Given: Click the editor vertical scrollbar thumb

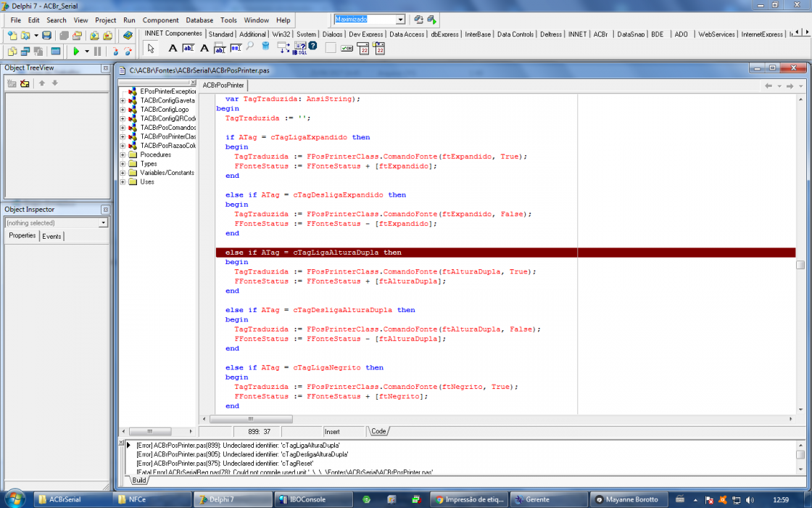Looking at the screenshot, I should coord(800,265).
